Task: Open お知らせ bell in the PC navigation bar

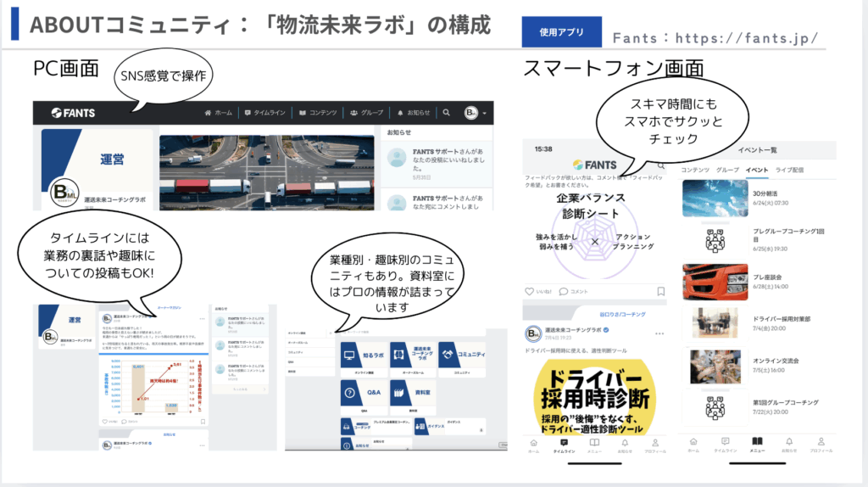Action: 414,113
